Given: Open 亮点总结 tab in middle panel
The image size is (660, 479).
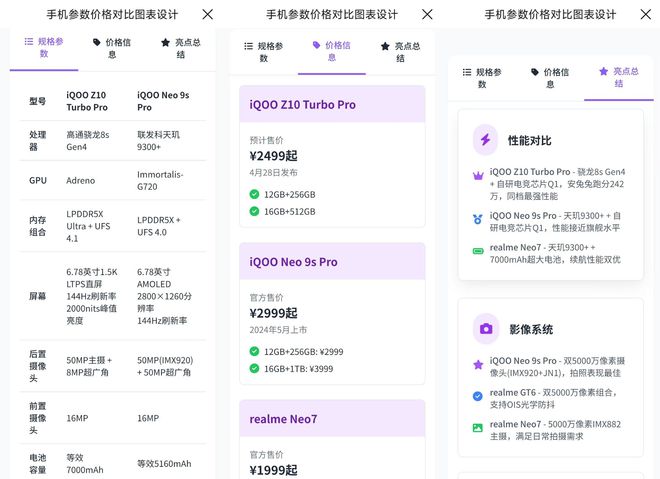Looking at the screenshot, I should coord(400,52).
